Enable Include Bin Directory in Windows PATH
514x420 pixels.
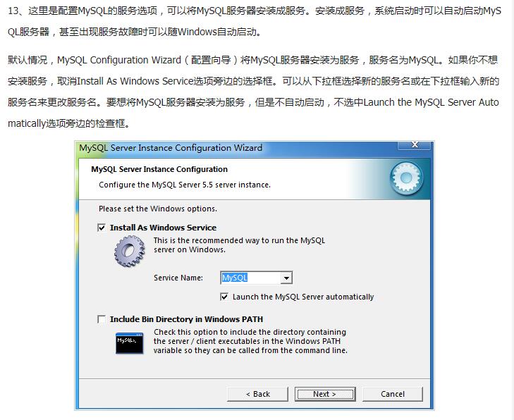tap(102, 319)
